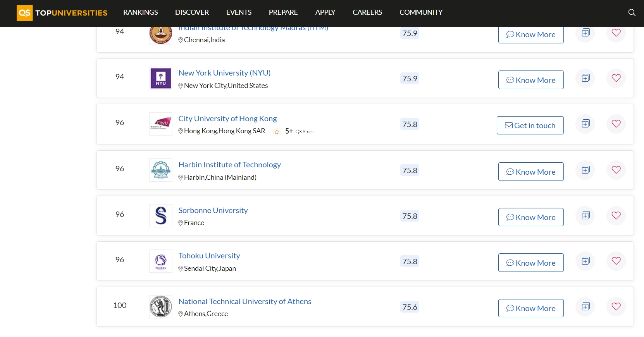Shortlist New York University with heart
Screen dimensions: 644x337
(616, 78)
